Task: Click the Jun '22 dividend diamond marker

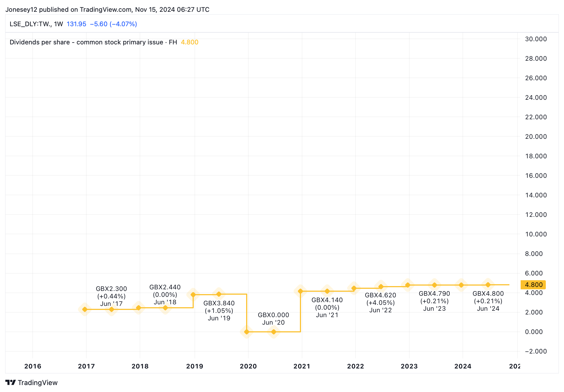Action: click(x=381, y=287)
